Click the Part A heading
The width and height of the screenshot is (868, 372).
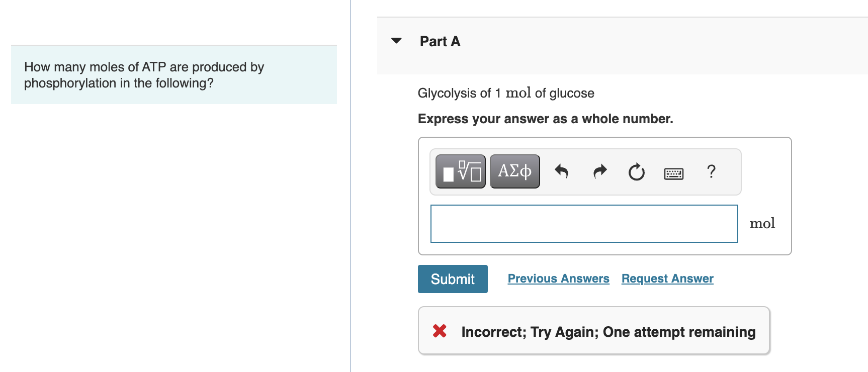point(439,41)
